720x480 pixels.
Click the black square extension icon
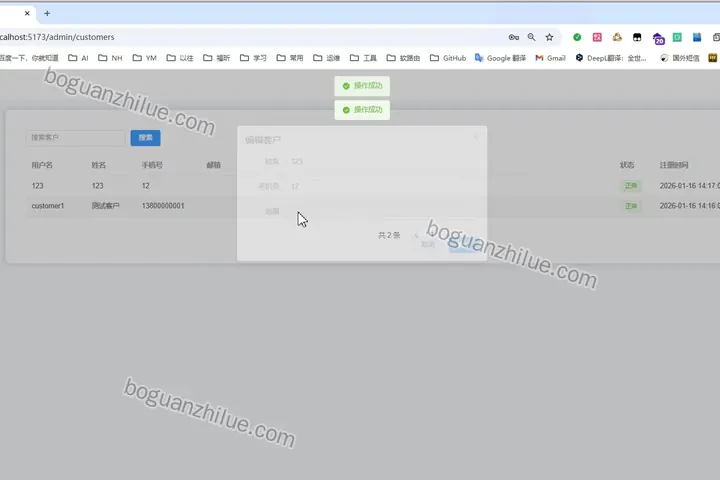[637, 37]
